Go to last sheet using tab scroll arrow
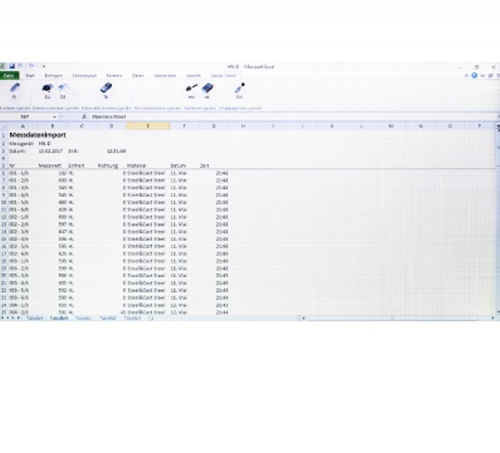The height and width of the screenshot is (453, 500). (x=19, y=318)
